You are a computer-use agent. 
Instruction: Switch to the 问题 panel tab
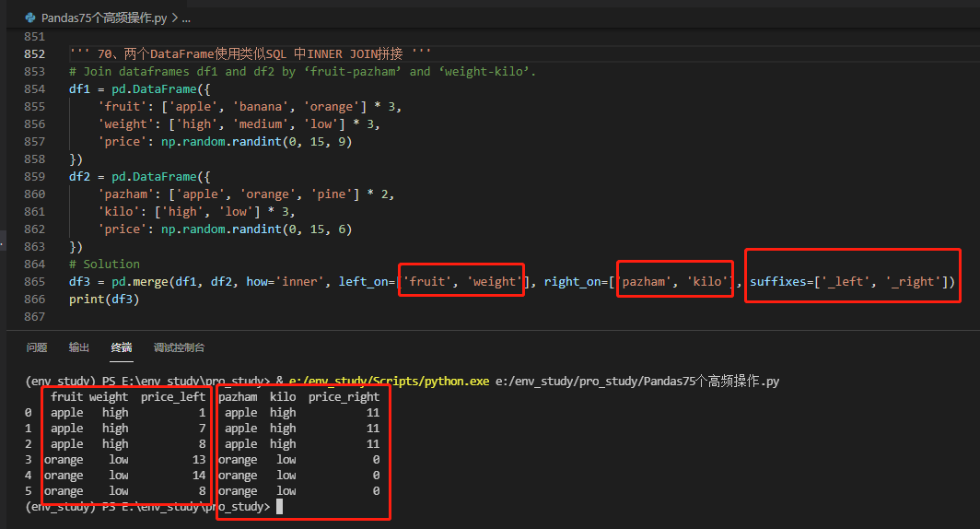pyautogui.click(x=37, y=347)
